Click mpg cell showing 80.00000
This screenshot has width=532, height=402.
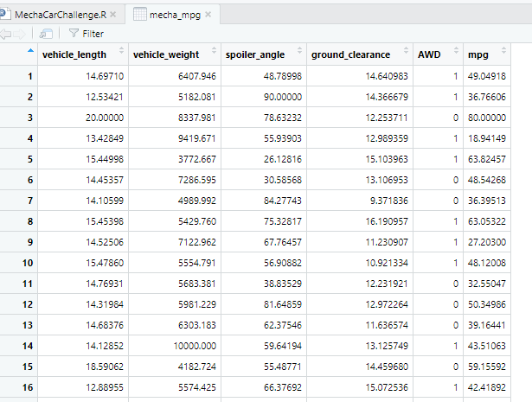[487, 118]
